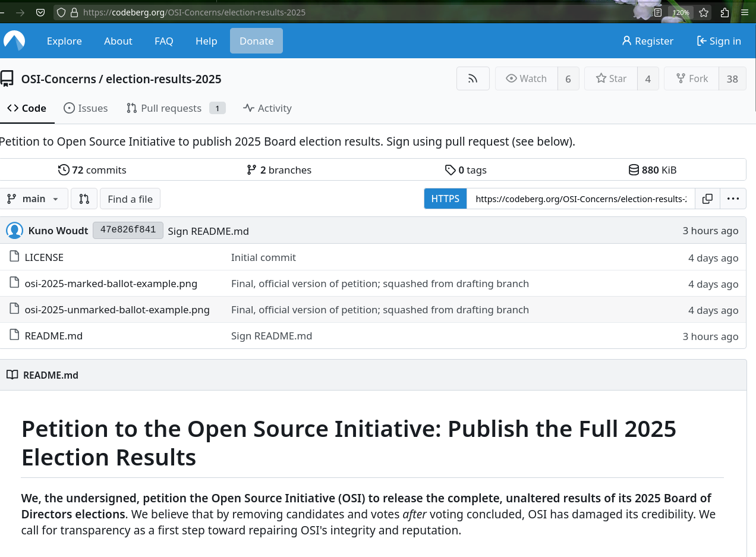Click the compare branches icon button

(x=84, y=199)
